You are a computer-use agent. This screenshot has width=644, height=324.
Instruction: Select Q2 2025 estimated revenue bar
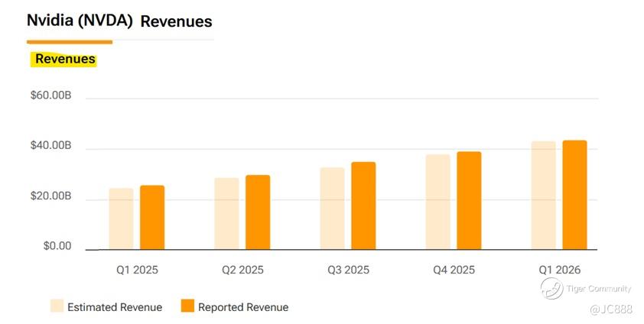coord(226,214)
